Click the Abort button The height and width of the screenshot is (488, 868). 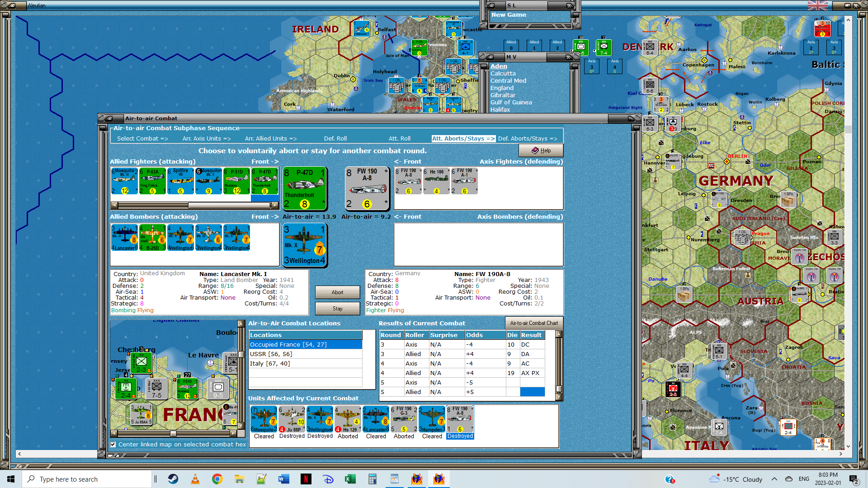point(338,292)
